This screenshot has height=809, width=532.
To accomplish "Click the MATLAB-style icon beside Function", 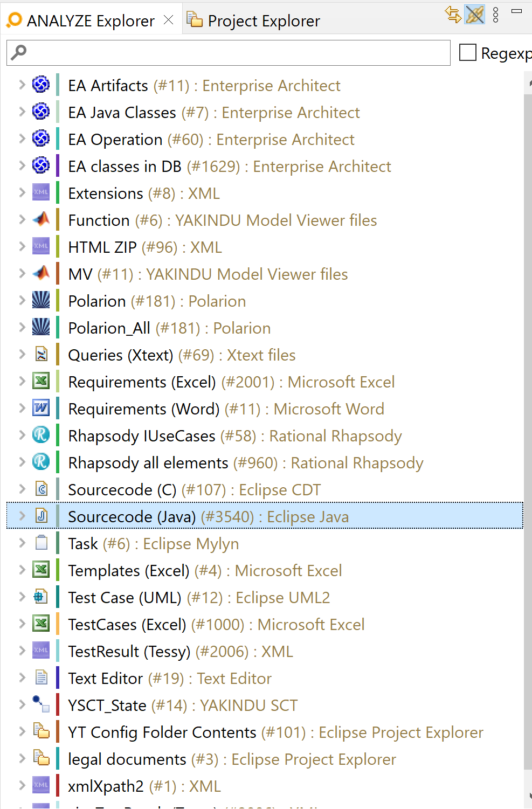I will (41, 219).
